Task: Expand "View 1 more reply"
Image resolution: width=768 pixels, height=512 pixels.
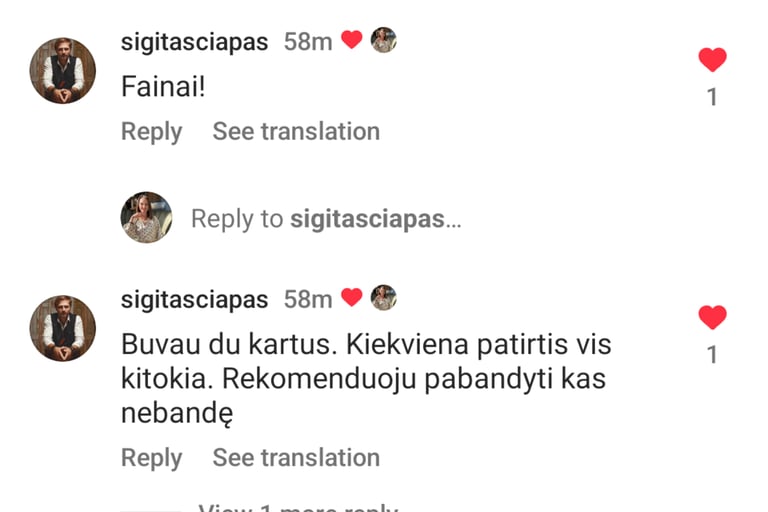Action: [298, 507]
